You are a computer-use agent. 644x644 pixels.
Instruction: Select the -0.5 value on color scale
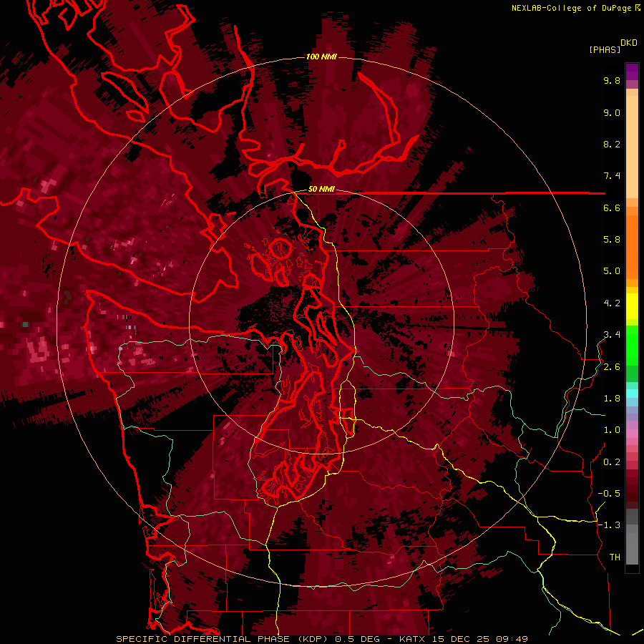click(x=609, y=494)
